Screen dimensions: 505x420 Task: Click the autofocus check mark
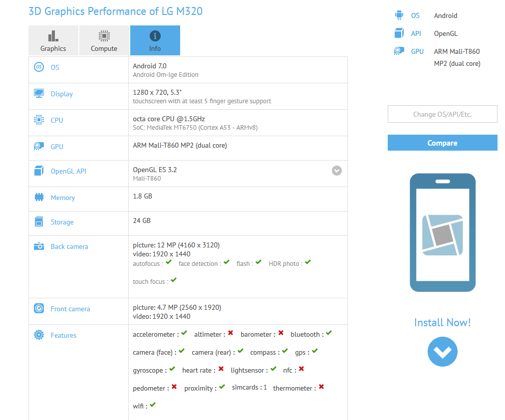[x=169, y=262]
